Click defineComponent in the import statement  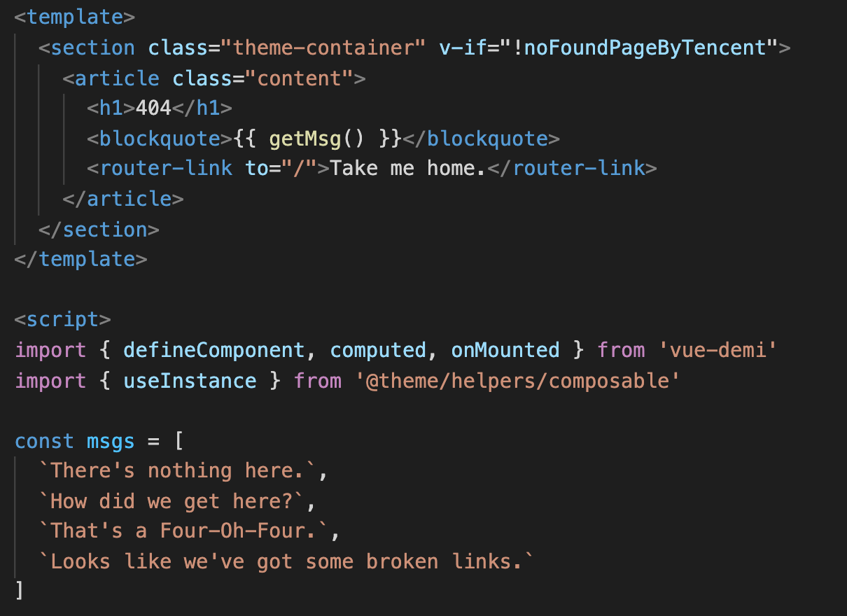coord(214,349)
